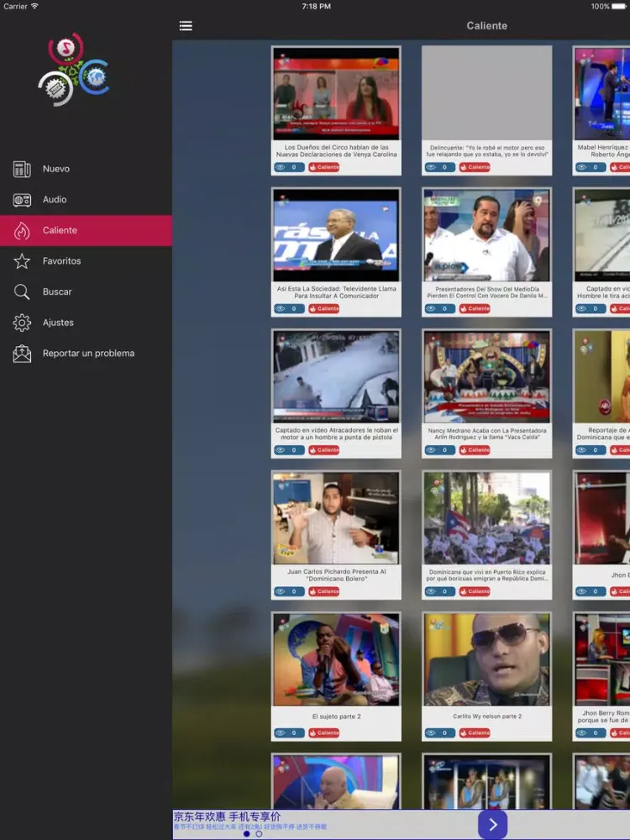This screenshot has width=630, height=840.
Task: Click the Favoritos star icon
Action: 22,261
